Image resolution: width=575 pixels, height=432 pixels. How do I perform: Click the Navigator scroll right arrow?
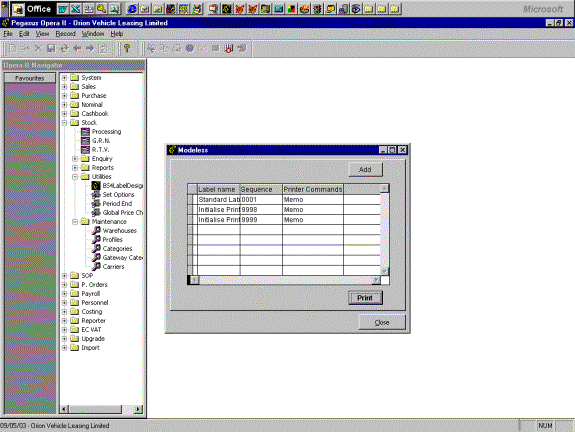point(138,409)
